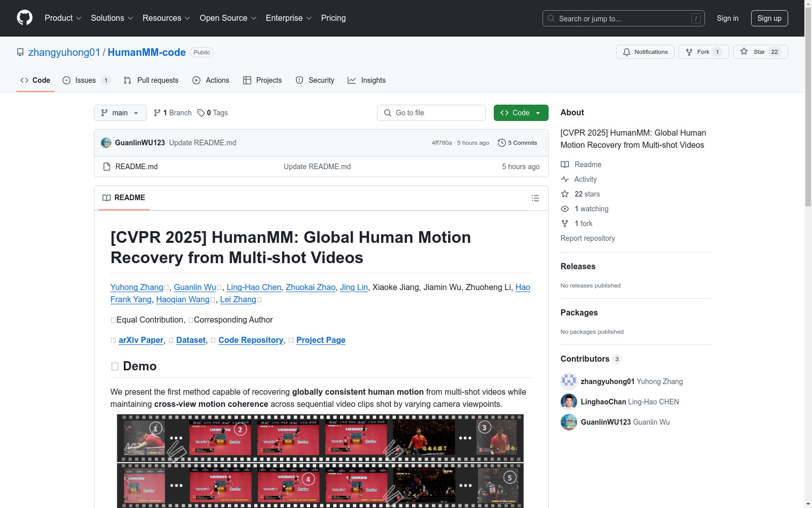Viewport: 812px width, 508px height.
Task: Expand the Open Source menu
Action: tap(228, 18)
